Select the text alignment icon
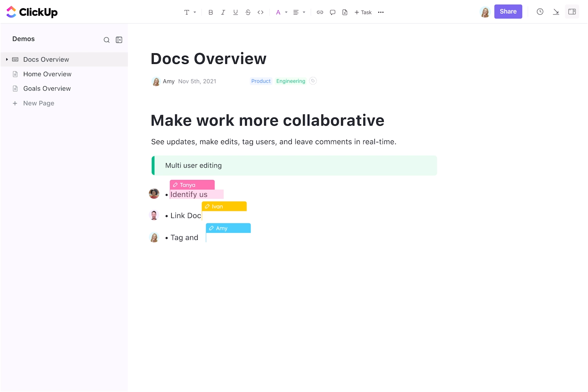This screenshot has height=392, width=588. pos(296,13)
